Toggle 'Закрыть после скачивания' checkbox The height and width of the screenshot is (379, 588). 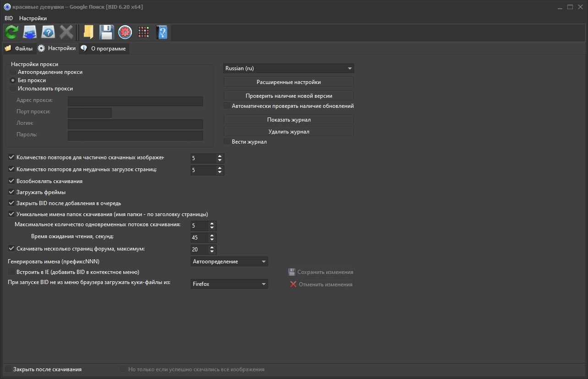8,369
